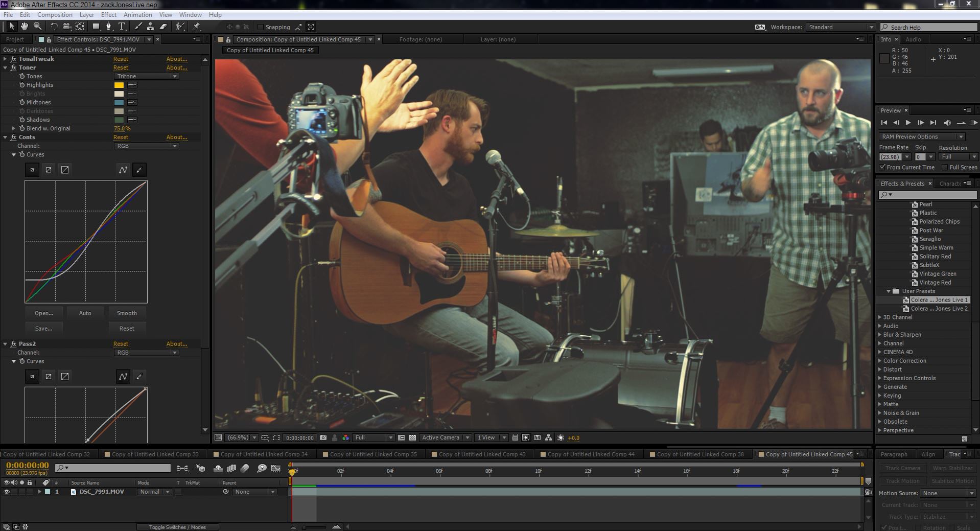Select the Hand tool
The height and width of the screenshot is (531, 980).
(25, 27)
